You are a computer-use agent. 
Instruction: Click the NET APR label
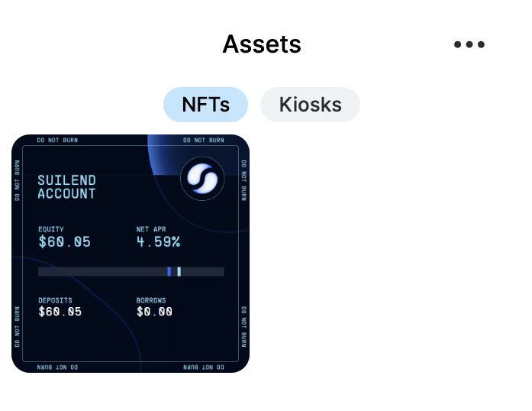151,229
